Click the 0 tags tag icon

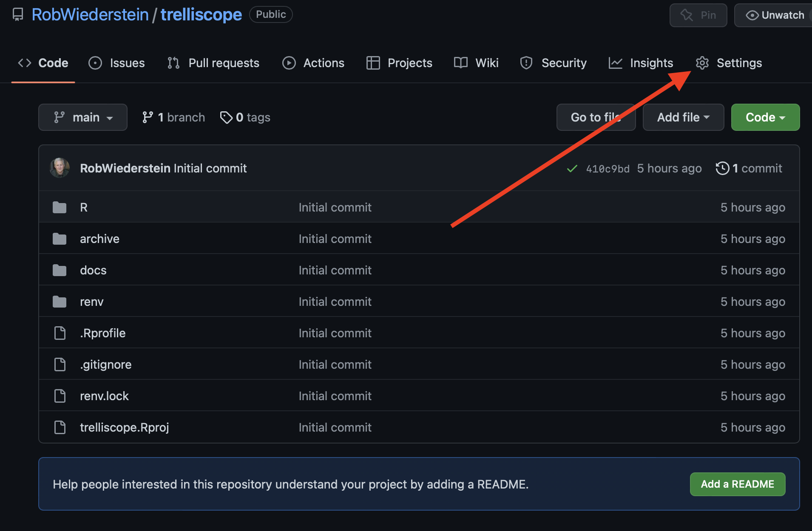pos(226,117)
